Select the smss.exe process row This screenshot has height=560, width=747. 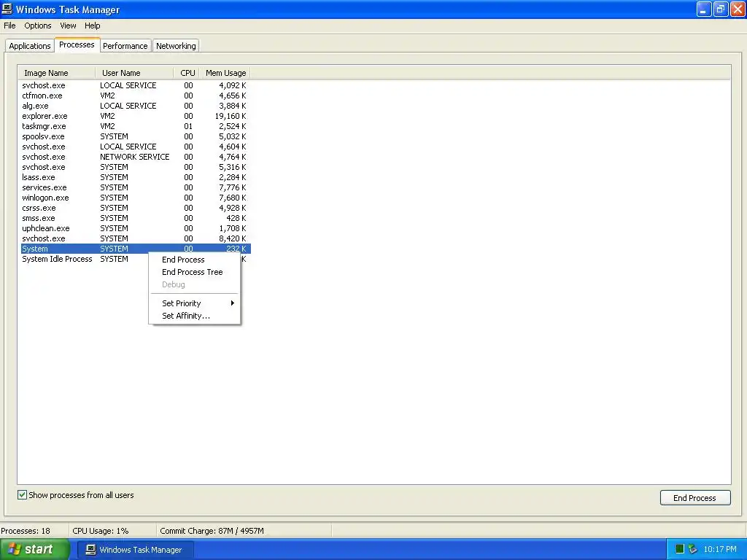pyautogui.click(x=136, y=218)
